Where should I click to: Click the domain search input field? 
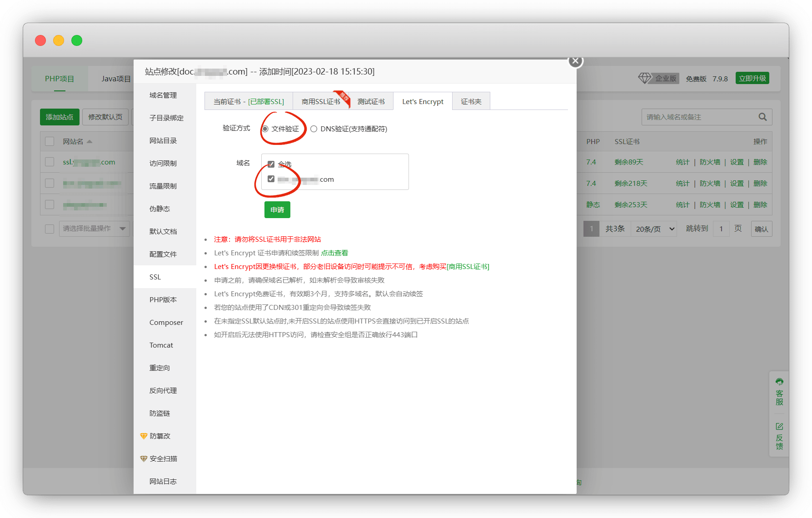[699, 117]
